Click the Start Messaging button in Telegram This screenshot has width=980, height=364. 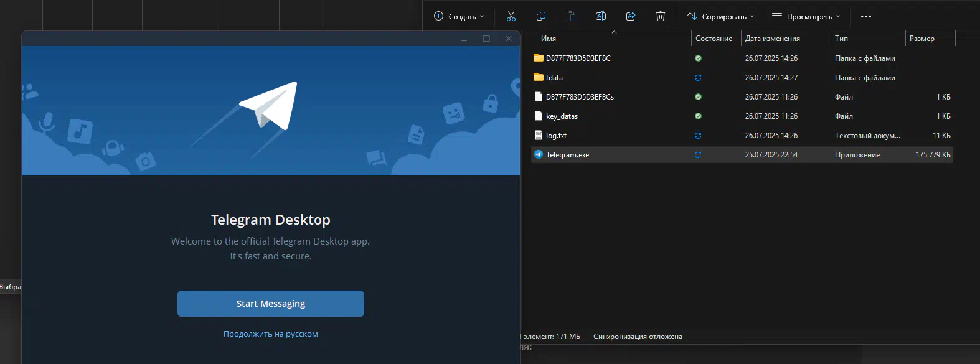[x=271, y=304]
